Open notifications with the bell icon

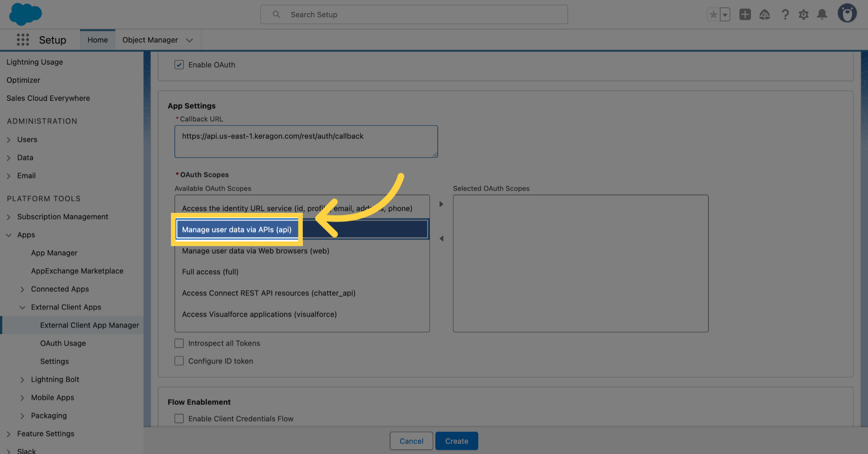click(x=822, y=14)
